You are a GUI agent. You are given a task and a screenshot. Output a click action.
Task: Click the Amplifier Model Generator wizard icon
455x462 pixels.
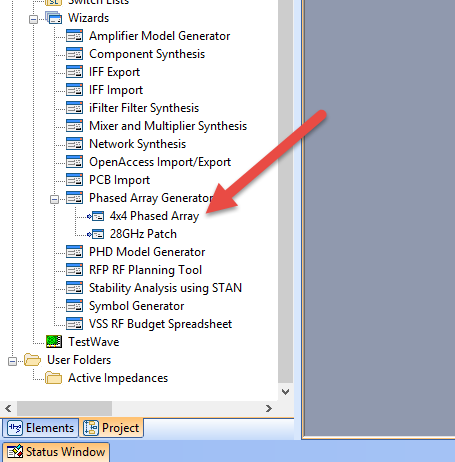point(74,36)
